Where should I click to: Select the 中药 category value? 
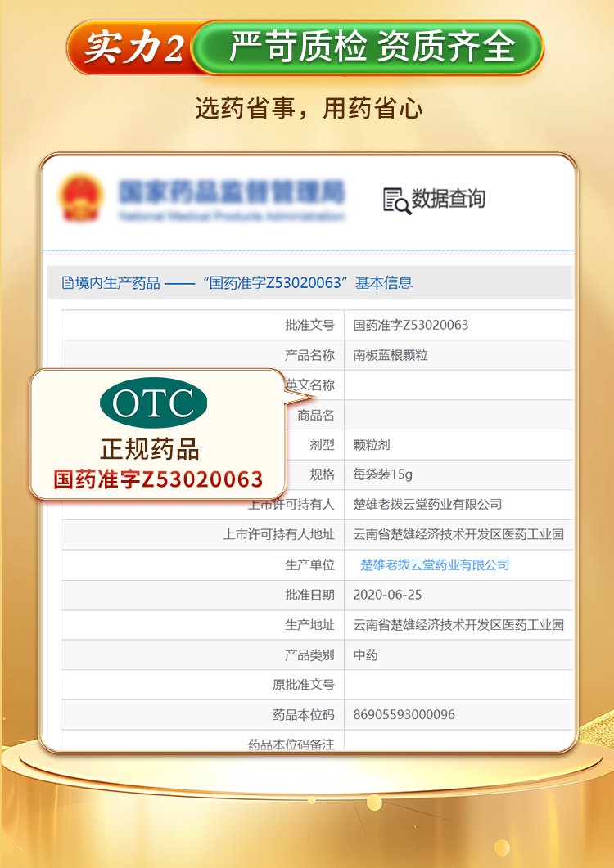[x=366, y=654]
